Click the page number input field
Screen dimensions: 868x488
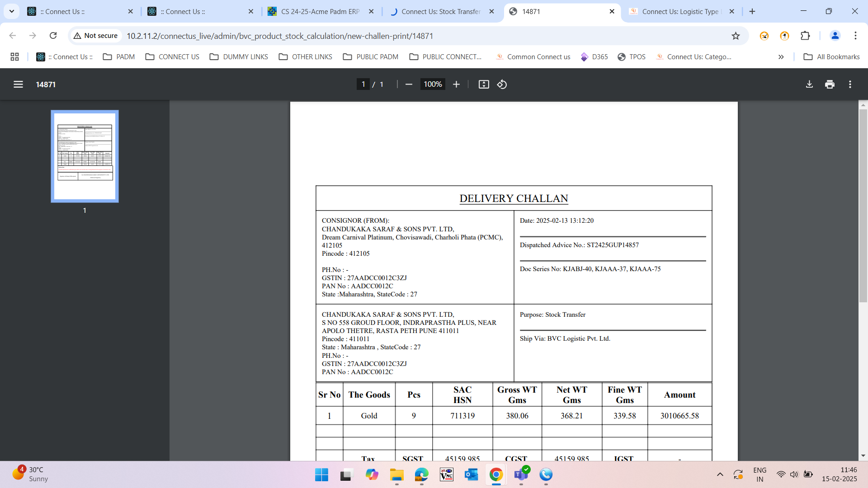pos(363,84)
